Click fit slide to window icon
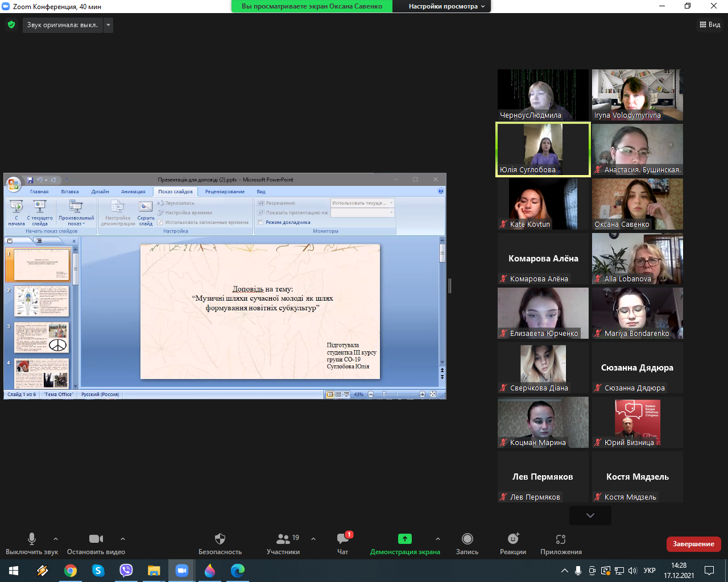This screenshot has width=728, height=582. pyautogui.click(x=433, y=394)
